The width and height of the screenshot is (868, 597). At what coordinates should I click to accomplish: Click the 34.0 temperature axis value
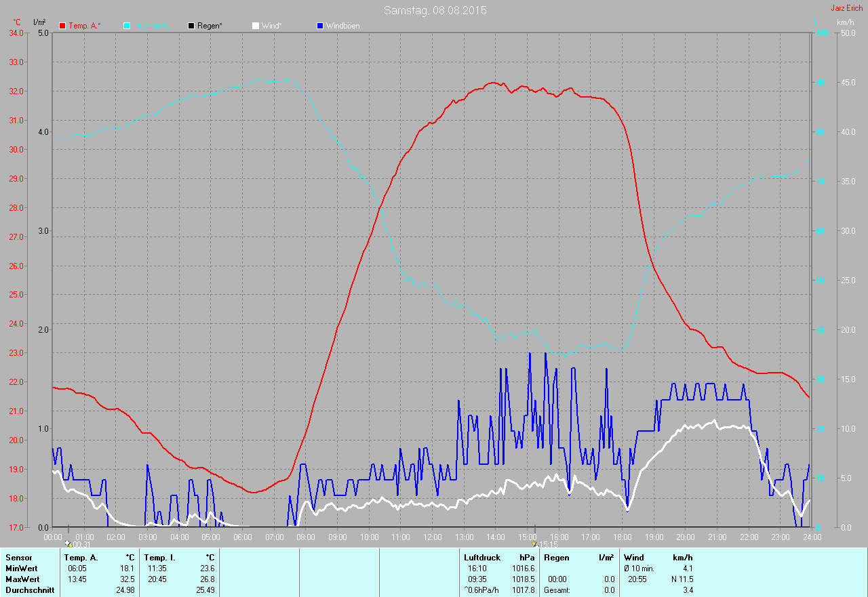16,33
